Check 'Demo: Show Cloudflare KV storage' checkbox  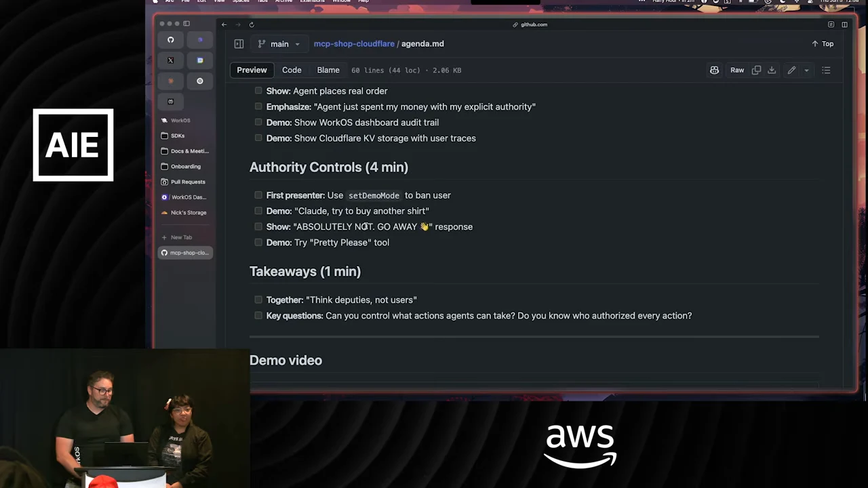258,138
